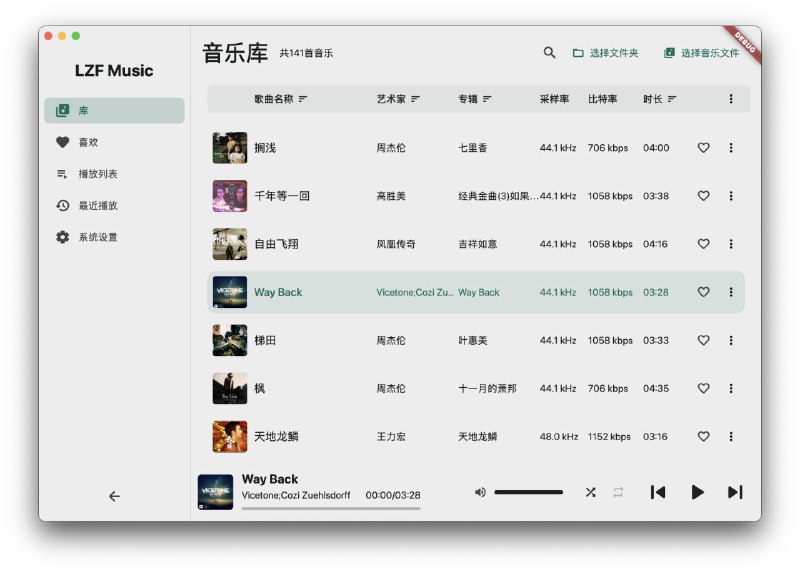Collapse sidebar with back arrow
Image resolution: width=800 pixels, height=572 pixels.
coord(114,496)
